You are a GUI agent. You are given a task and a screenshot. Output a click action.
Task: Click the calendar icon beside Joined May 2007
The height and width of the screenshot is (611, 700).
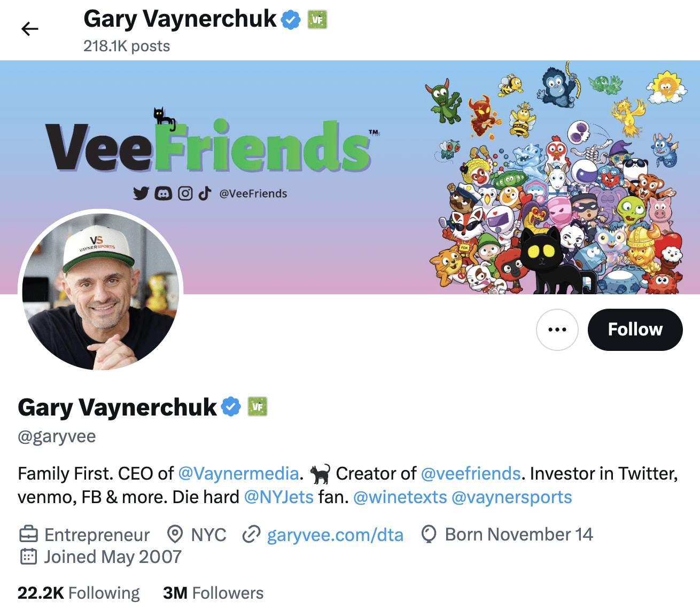point(28,557)
